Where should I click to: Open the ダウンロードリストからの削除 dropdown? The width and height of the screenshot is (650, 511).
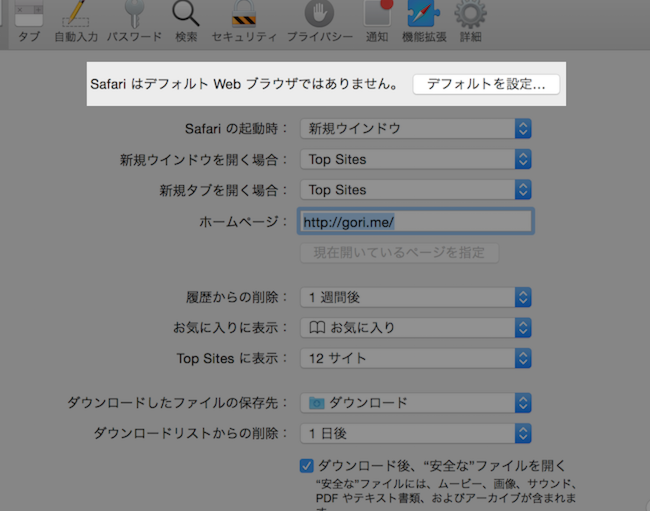coord(416,434)
